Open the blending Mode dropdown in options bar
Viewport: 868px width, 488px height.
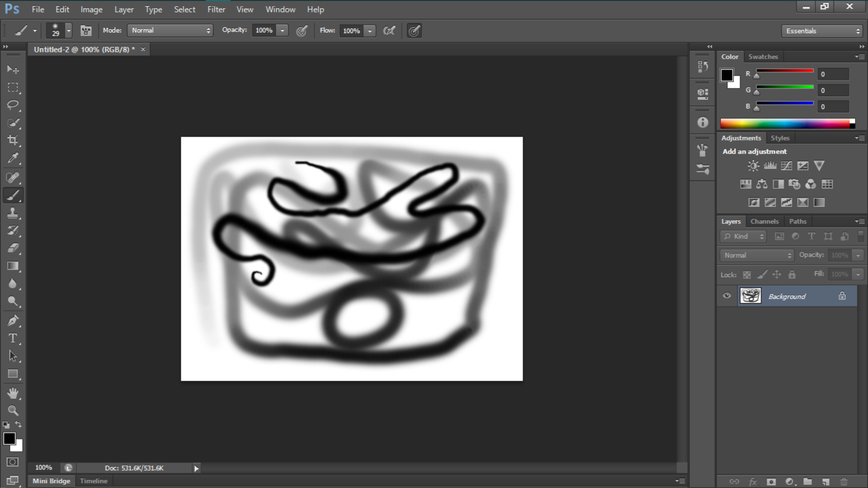tap(170, 30)
